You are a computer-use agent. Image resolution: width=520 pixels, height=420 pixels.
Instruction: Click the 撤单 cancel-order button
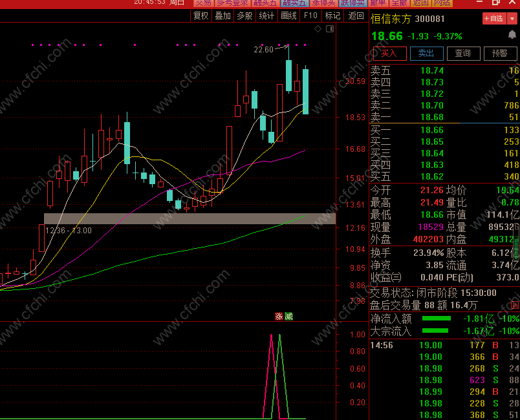click(378, 3)
